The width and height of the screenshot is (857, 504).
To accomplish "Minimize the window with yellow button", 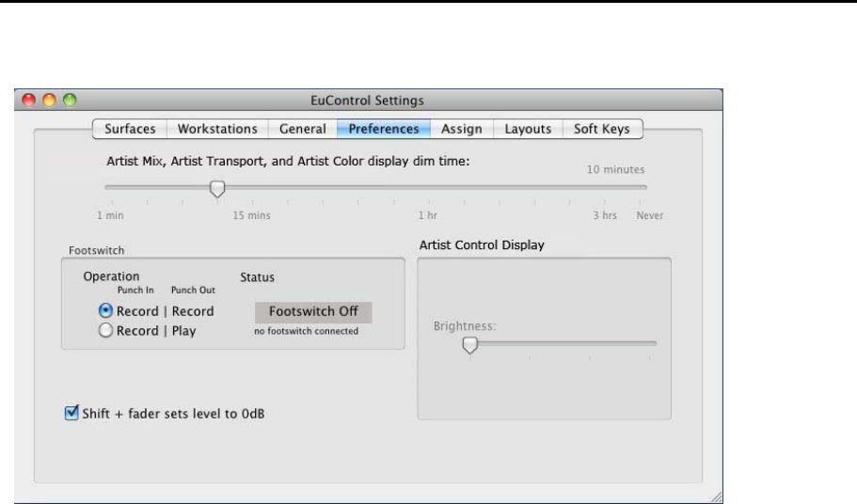I will click(x=49, y=100).
